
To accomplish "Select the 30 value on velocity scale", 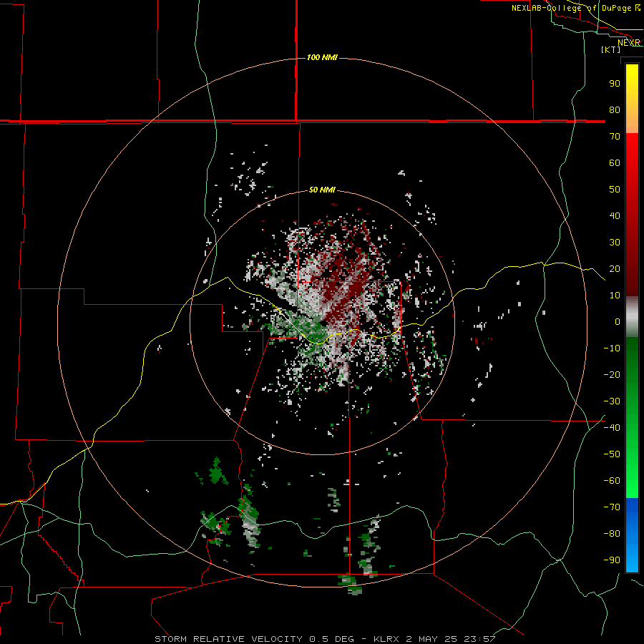I will (x=615, y=243).
